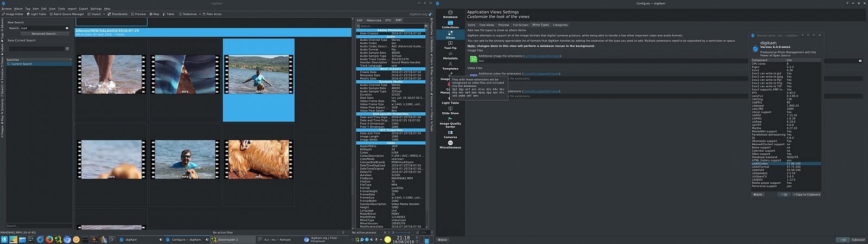Click the Save Current Search name field
Screen dimensions: 868x244
pos(36,49)
